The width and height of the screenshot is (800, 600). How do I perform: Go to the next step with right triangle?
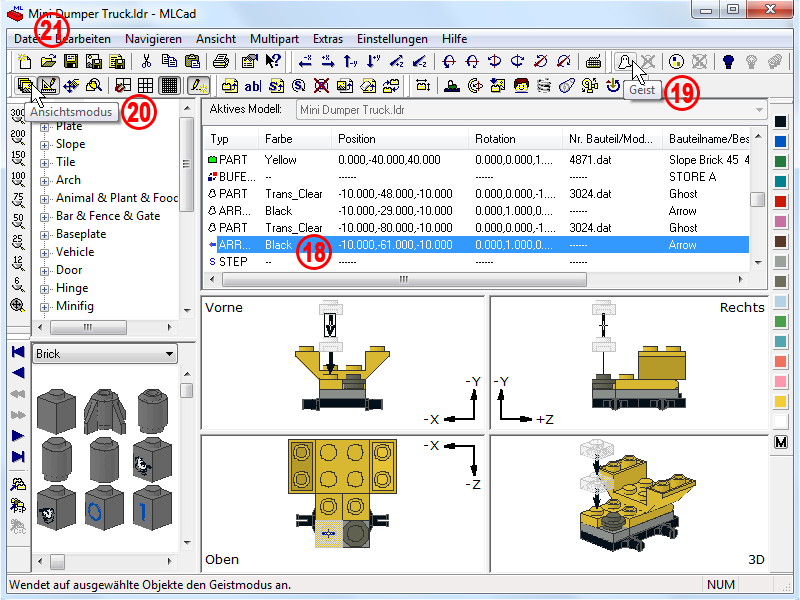coord(18,435)
